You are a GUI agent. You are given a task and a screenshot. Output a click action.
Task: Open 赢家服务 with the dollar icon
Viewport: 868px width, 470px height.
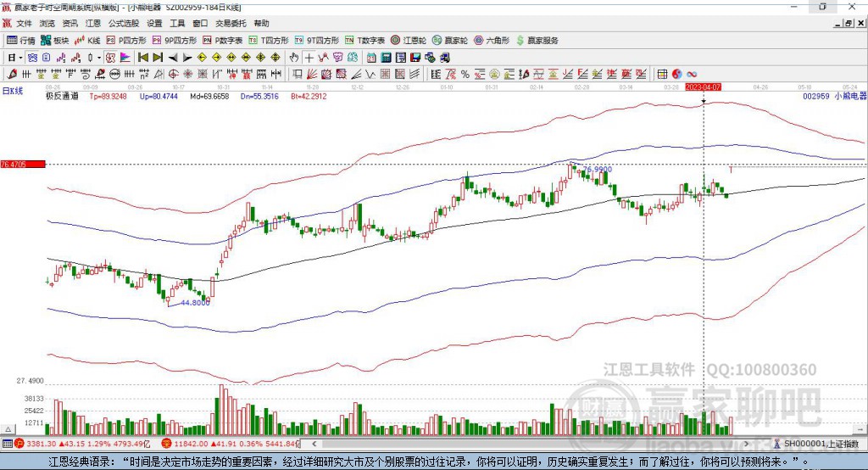537,41
